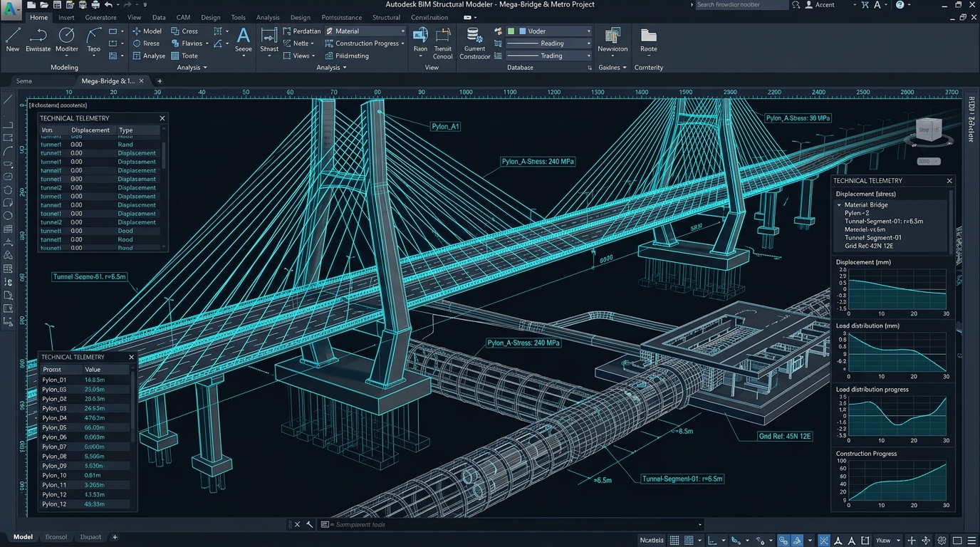Open the Reading linetype dropdown

548,43
